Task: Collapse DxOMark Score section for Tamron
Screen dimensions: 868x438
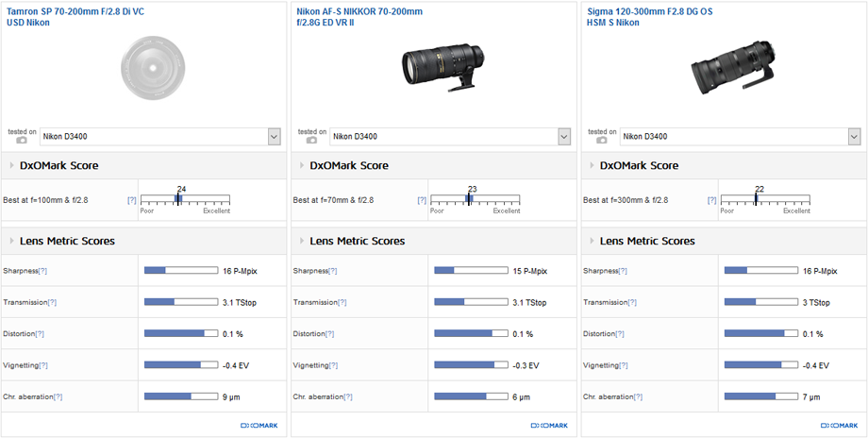Action: [11, 165]
